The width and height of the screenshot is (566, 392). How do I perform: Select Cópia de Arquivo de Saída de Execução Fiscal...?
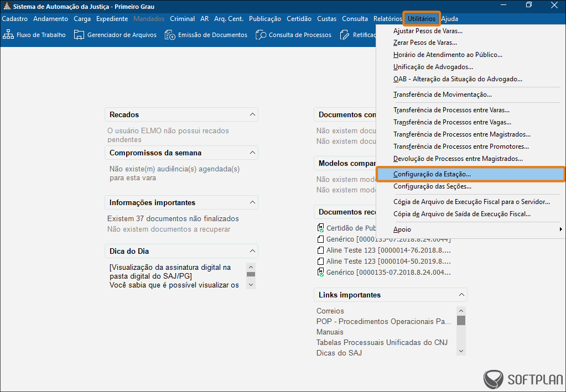(x=461, y=214)
